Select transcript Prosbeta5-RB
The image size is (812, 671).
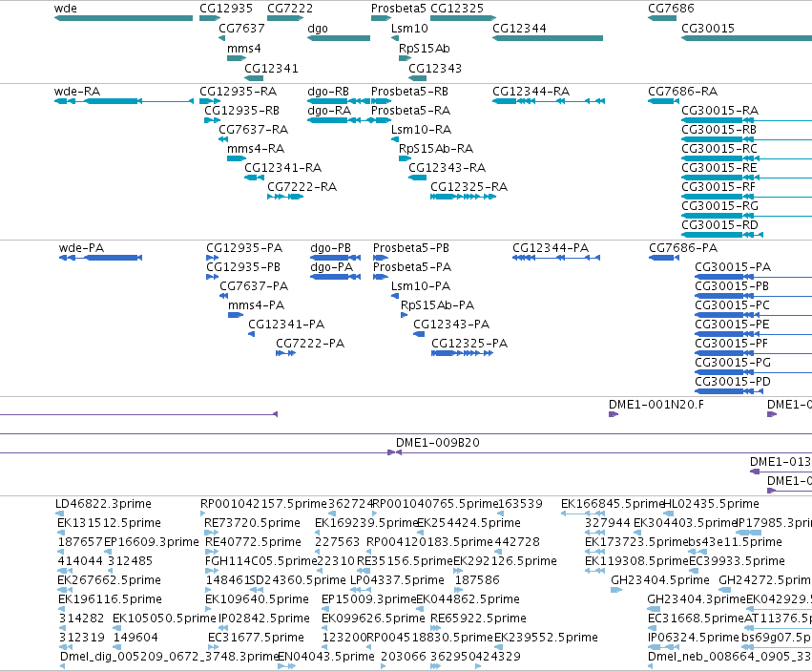[380, 101]
